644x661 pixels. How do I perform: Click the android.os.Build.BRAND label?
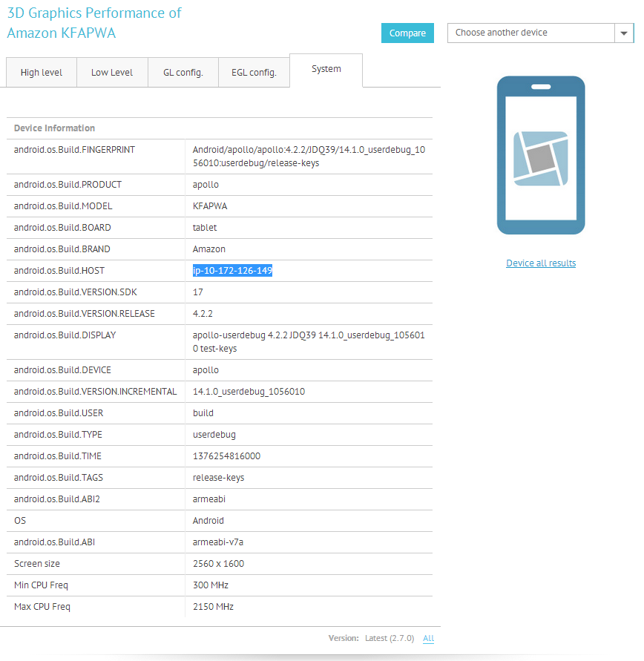pyautogui.click(x=62, y=249)
